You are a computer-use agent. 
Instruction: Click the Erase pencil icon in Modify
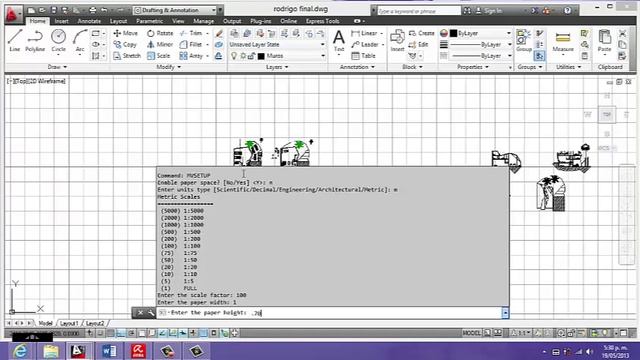point(219,33)
